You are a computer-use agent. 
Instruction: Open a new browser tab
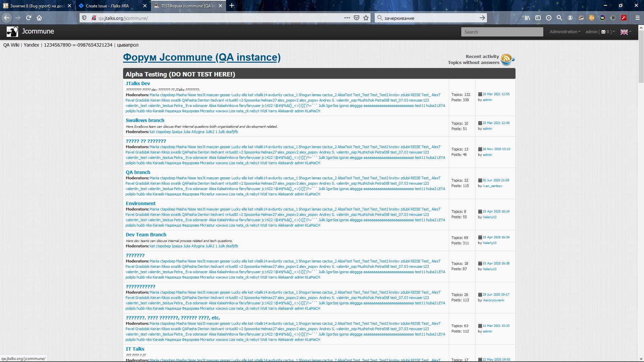232,6
